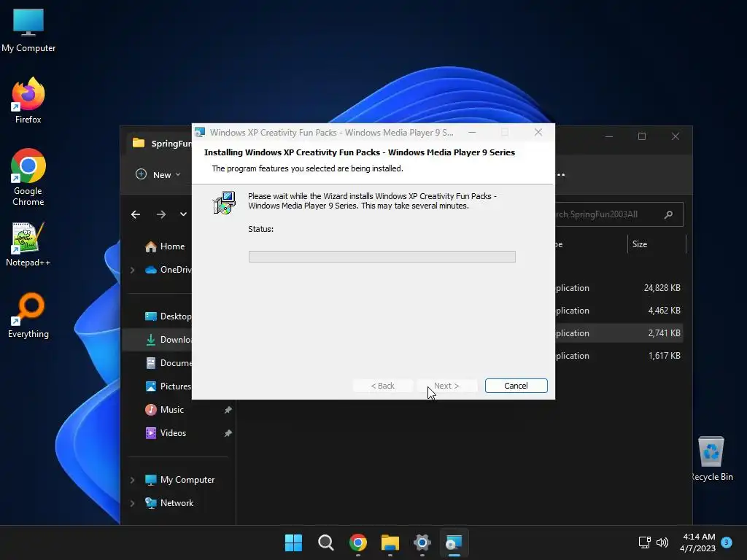Image resolution: width=747 pixels, height=560 pixels.
Task: Unpin Music using its pin icon
Action: coord(228,410)
